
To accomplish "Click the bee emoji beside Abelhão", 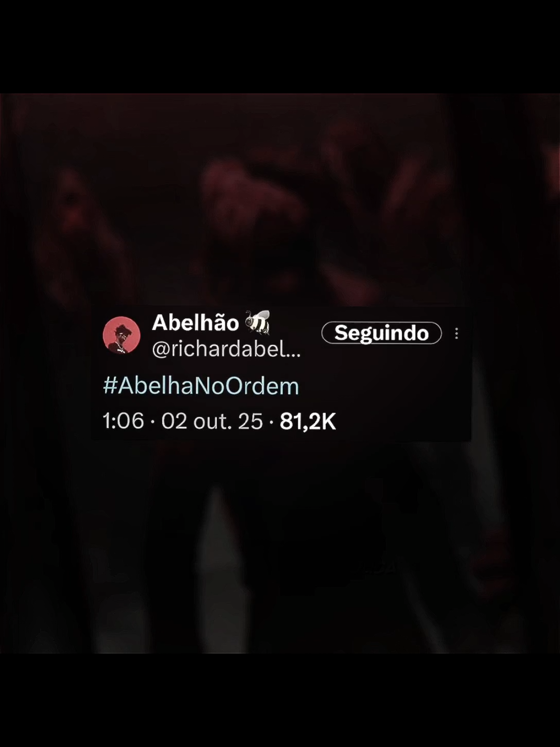I will [257, 322].
